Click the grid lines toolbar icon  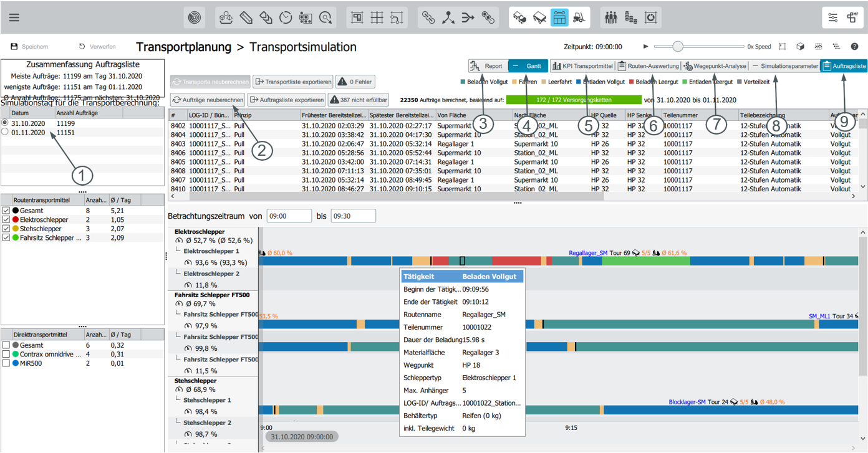pos(377,17)
